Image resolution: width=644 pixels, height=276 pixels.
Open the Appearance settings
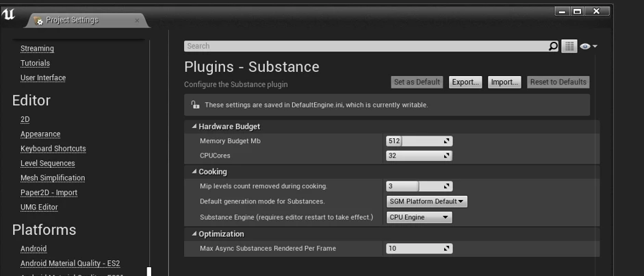pos(40,134)
